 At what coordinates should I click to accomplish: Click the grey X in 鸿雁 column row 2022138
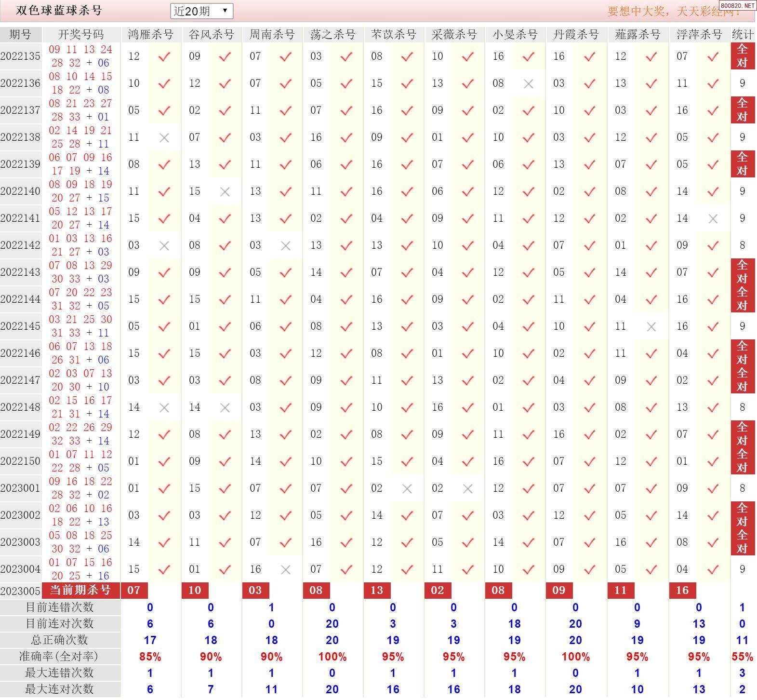164,138
